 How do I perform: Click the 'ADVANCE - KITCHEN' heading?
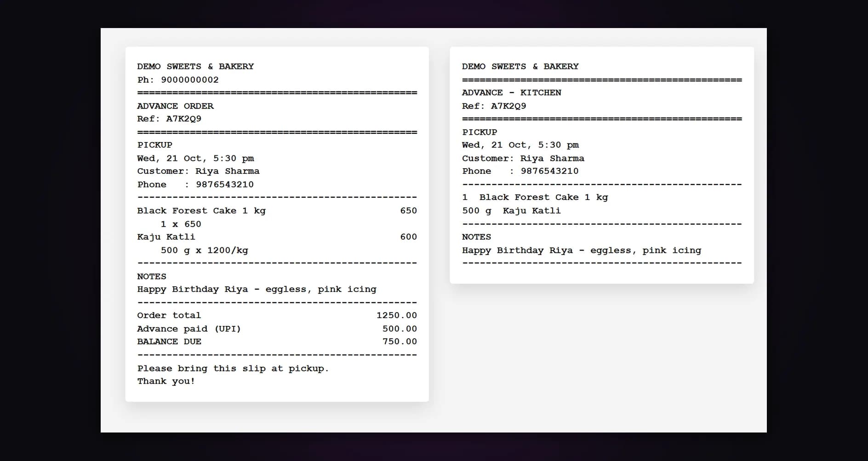pos(511,92)
